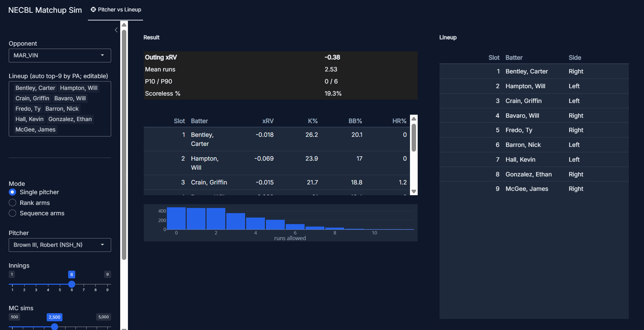Image resolution: width=644 pixels, height=330 pixels.
Task: Click Bavaro, Will lineup chip
Action: (70, 98)
